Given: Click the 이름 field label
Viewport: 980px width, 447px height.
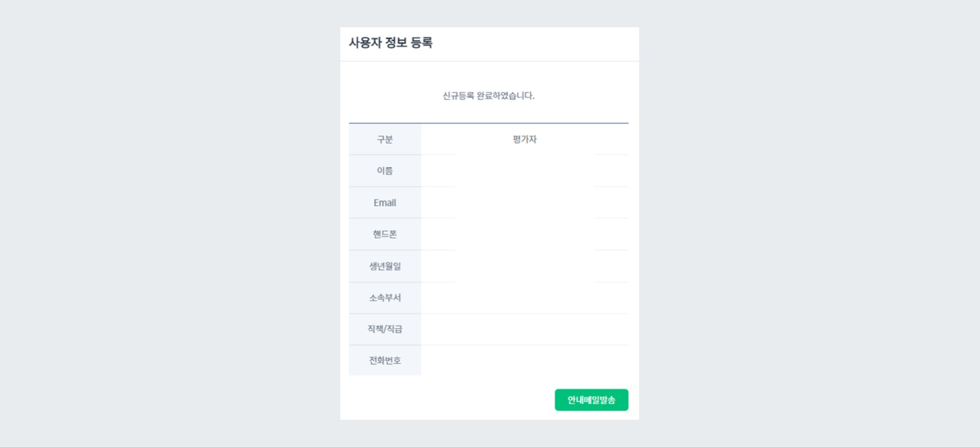Looking at the screenshot, I should coord(384,171).
